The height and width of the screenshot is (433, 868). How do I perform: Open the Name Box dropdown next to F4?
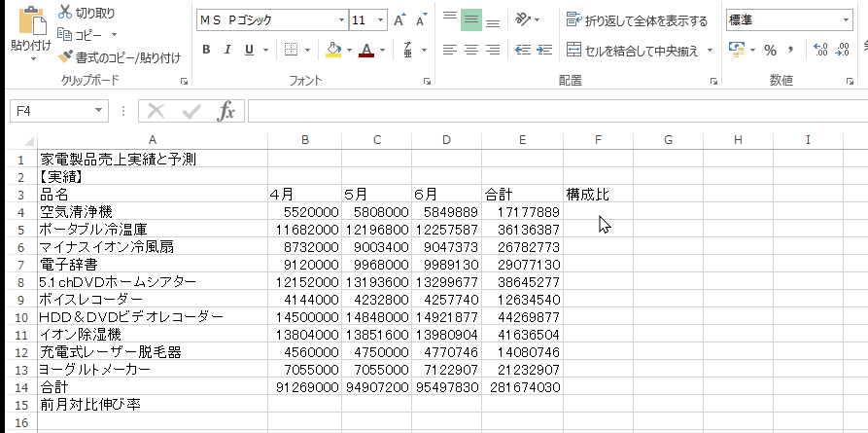tap(98, 111)
